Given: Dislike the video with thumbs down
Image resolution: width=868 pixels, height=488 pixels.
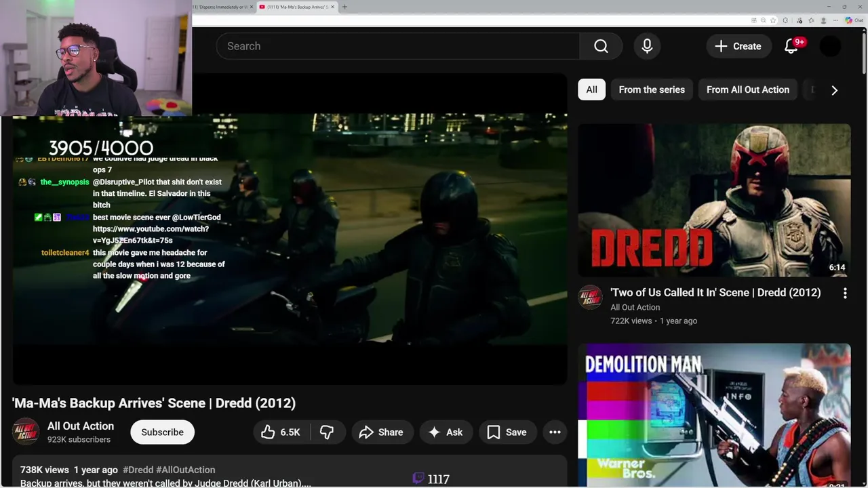Looking at the screenshot, I should pyautogui.click(x=327, y=432).
